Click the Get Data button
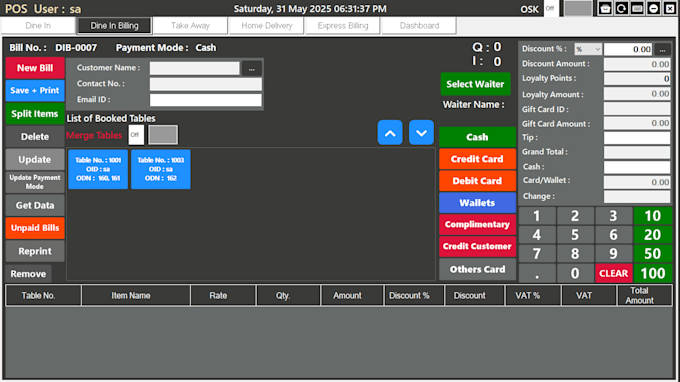This screenshot has width=680, height=382. tap(35, 205)
